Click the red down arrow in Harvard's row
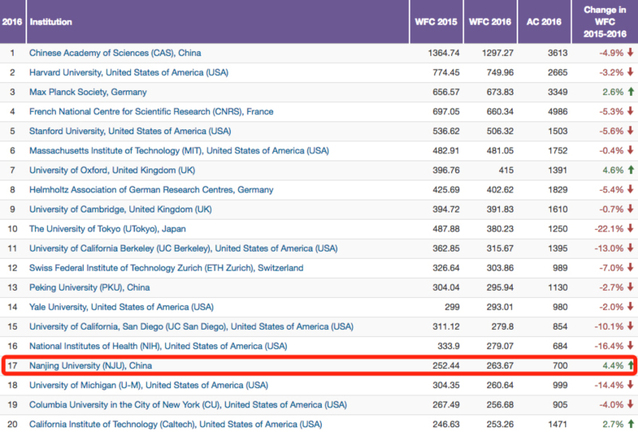The width and height of the screenshot is (638, 432). pyautogui.click(x=631, y=72)
